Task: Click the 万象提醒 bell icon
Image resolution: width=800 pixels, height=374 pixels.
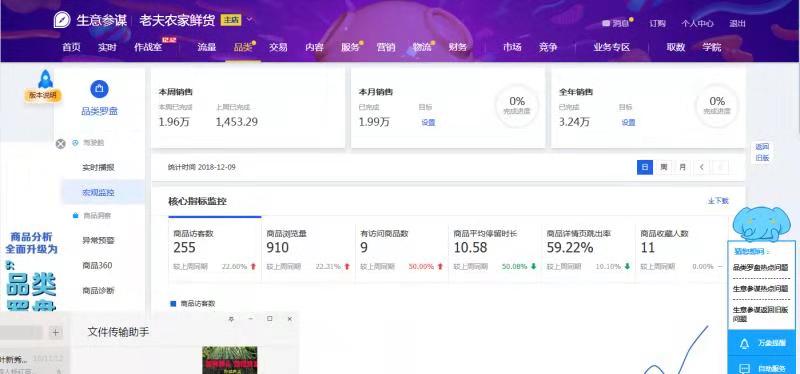Action: 744,344
